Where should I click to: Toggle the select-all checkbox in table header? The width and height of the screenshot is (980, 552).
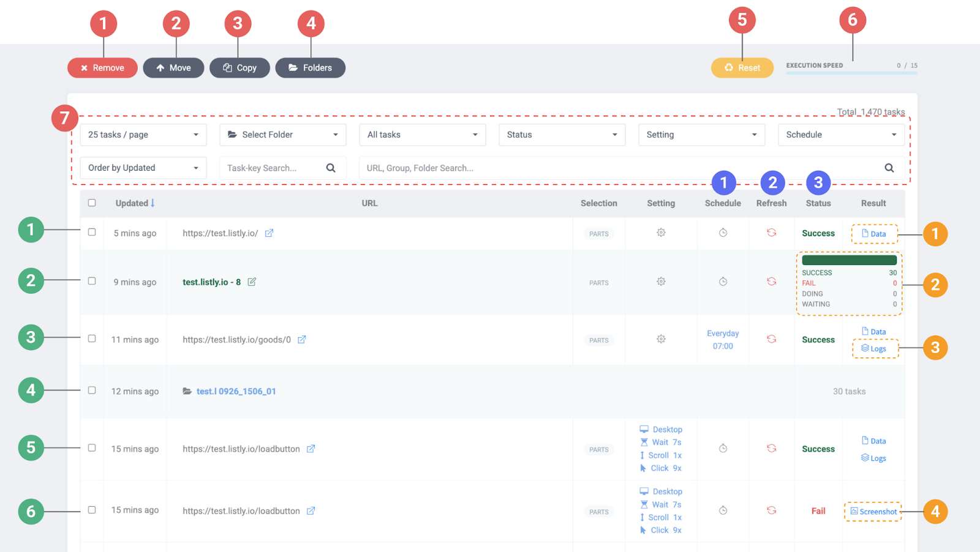pos(92,203)
